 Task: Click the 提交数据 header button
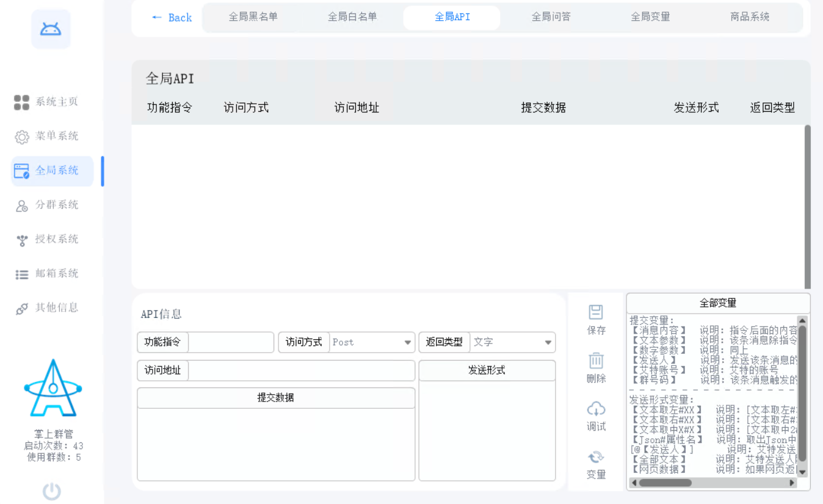coord(276,398)
